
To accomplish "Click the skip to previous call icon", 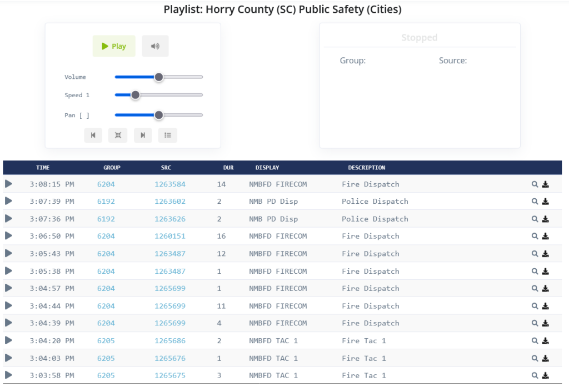I will point(93,135).
